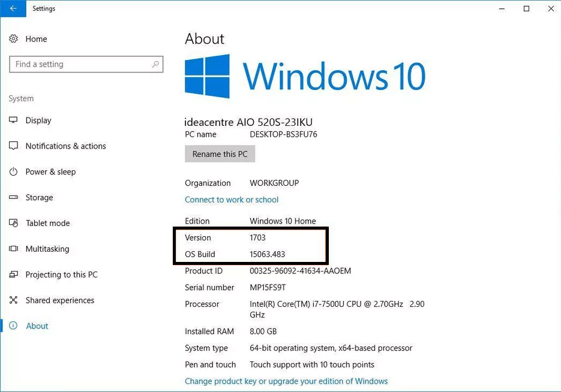Screen dimensions: 561x392
Task: Click the Edition value Windows 10 Home
Action: (x=283, y=221)
